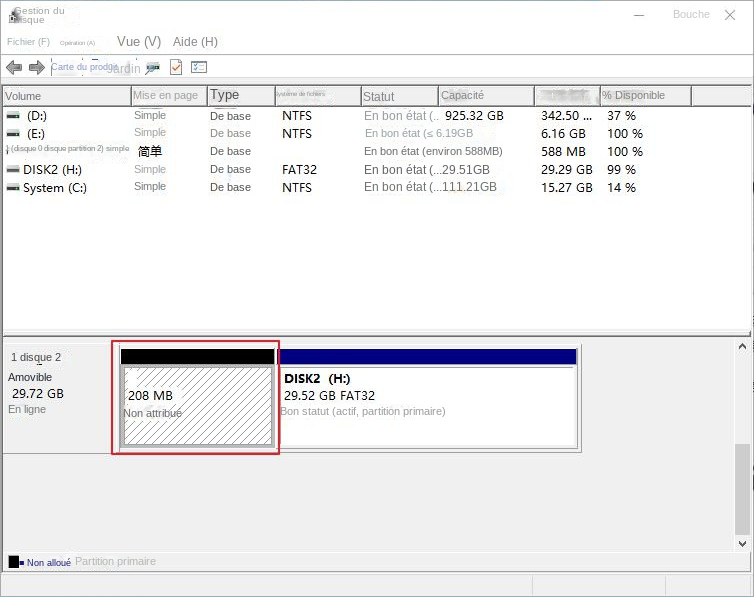Click the Forward arrow in the toolbar
This screenshot has width=754, height=597.
pyautogui.click(x=37, y=67)
